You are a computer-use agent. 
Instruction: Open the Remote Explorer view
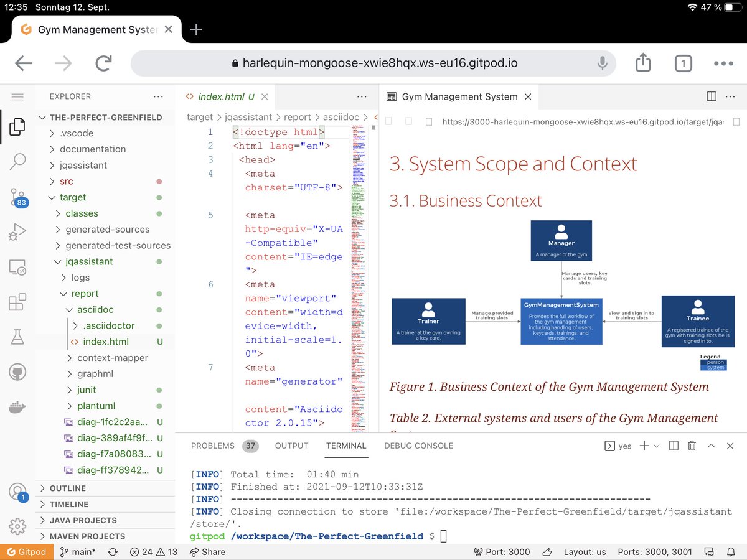(x=17, y=268)
